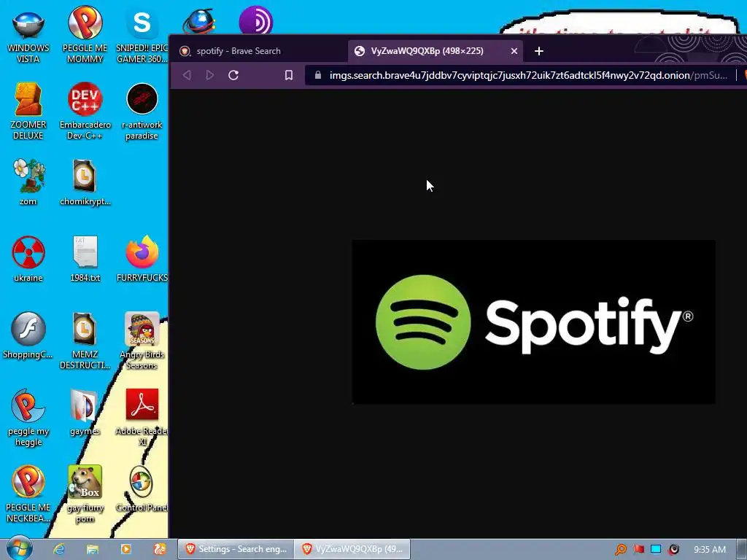Select the PEGGLE ME MOMMY desktop icon
The height and width of the screenshot is (560, 747).
pyautogui.click(x=85, y=36)
